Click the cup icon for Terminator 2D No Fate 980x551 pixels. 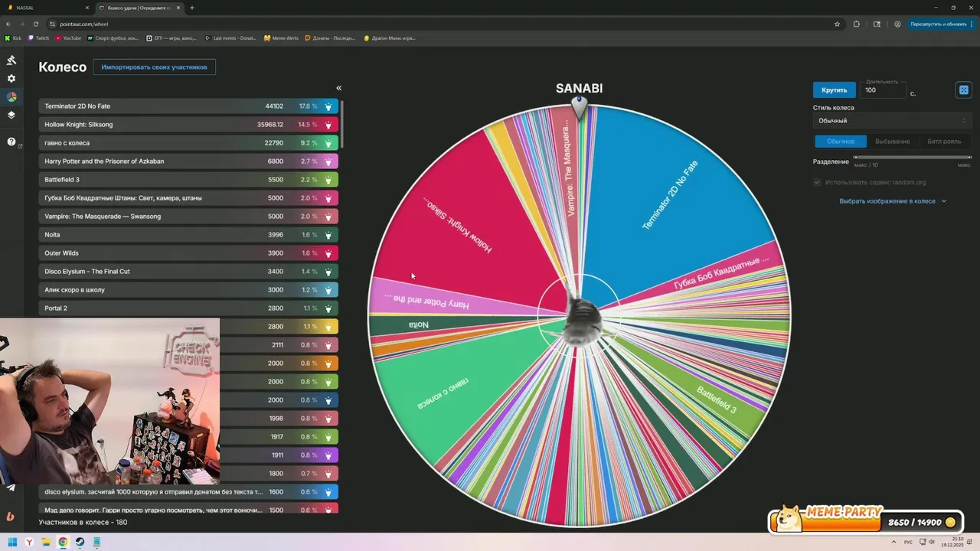[328, 106]
